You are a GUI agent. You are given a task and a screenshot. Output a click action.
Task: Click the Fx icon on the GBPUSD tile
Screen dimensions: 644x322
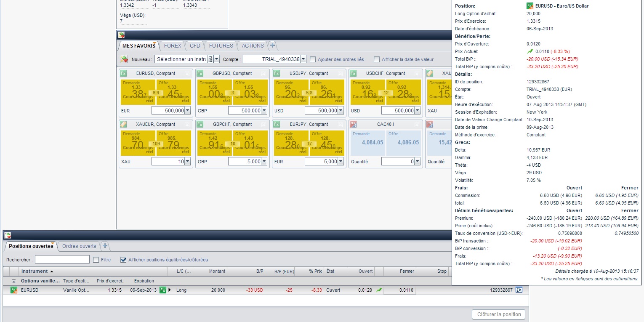(x=200, y=73)
